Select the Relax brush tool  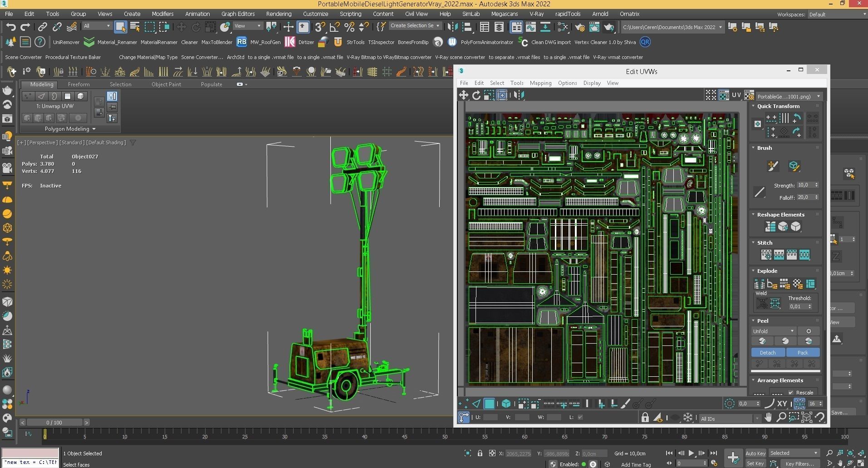click(x=794, y=166)
